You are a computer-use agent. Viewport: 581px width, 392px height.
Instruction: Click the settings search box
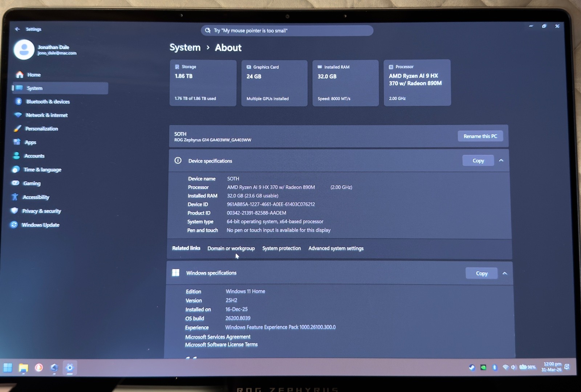pyautogui.click(x=287, y=30)
